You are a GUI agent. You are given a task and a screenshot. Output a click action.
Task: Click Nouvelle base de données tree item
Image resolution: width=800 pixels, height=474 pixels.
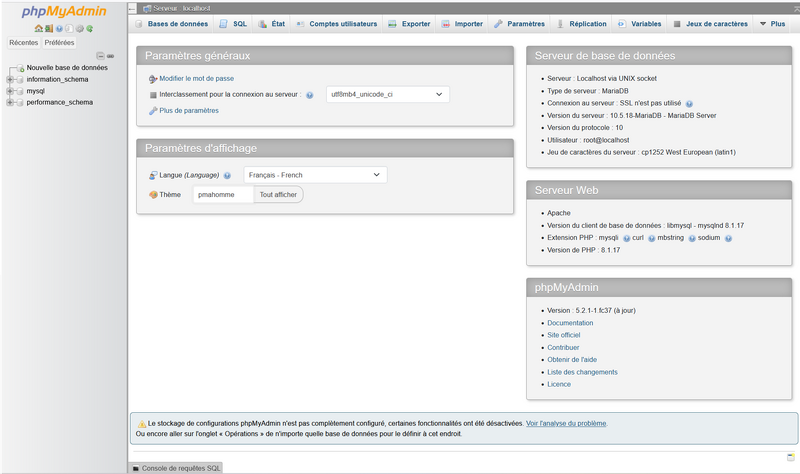tap(67, 68)
